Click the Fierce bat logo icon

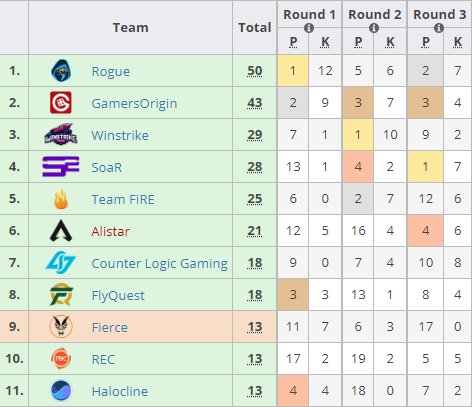tap(61, 326)
